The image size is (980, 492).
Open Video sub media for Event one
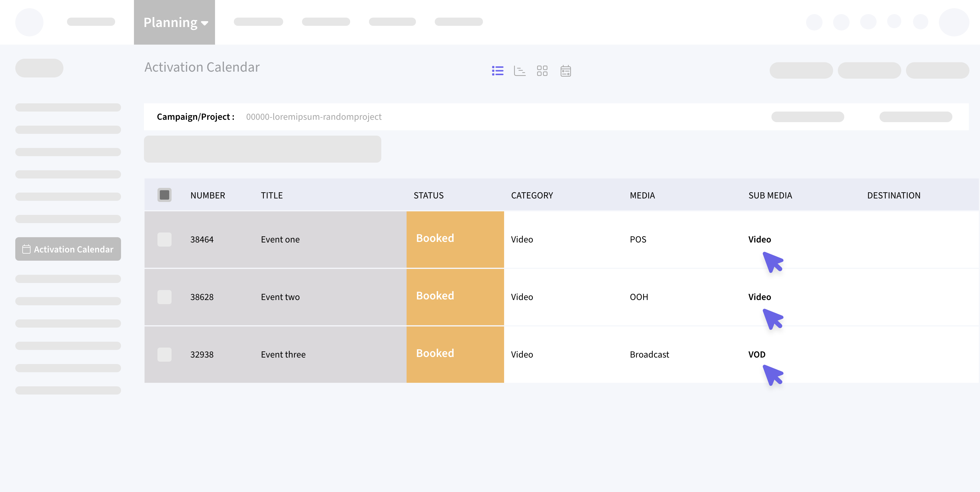[x=759, y=240]
